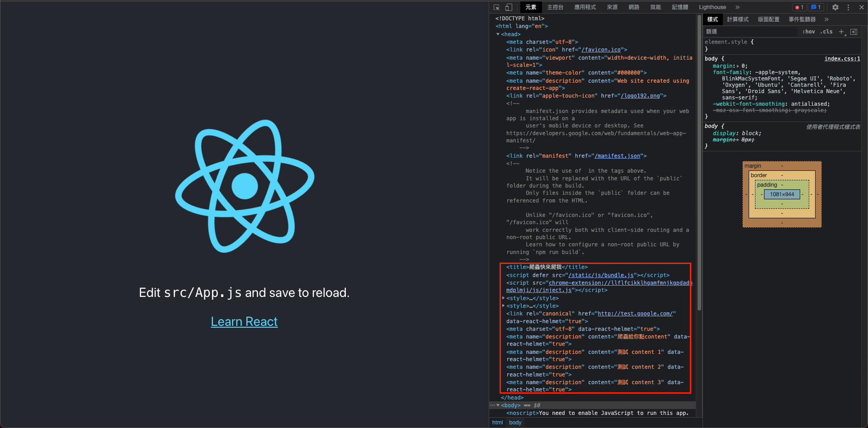This screenshot has height=428, width=868.
Task: Select the theme-color meta line
Action: 576,73
